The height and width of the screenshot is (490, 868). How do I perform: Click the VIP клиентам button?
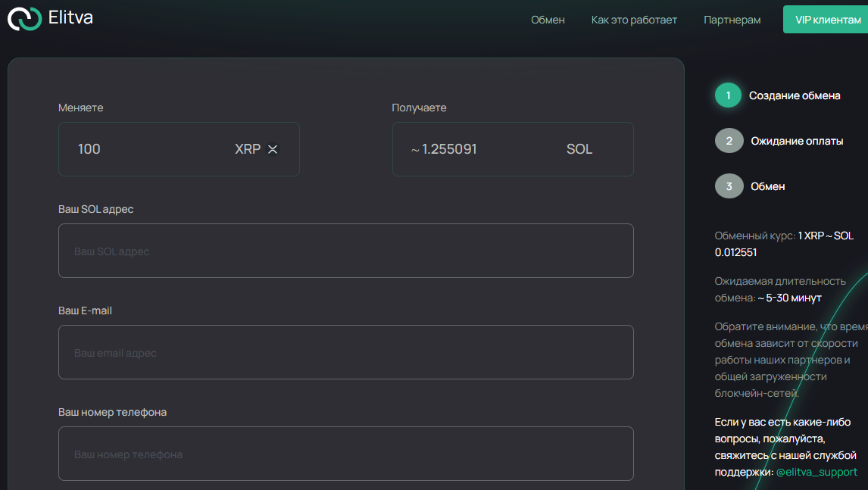point(826,20)
